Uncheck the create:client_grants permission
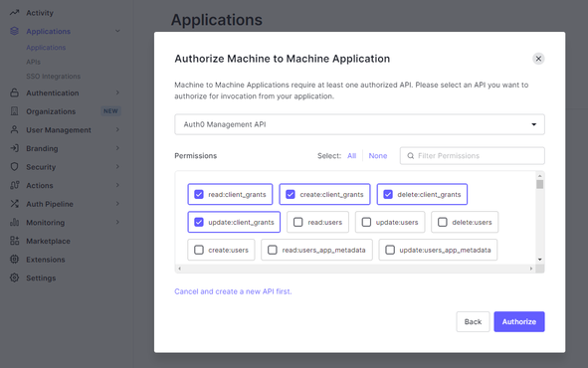The image size is (588, 368). point(291,194)
